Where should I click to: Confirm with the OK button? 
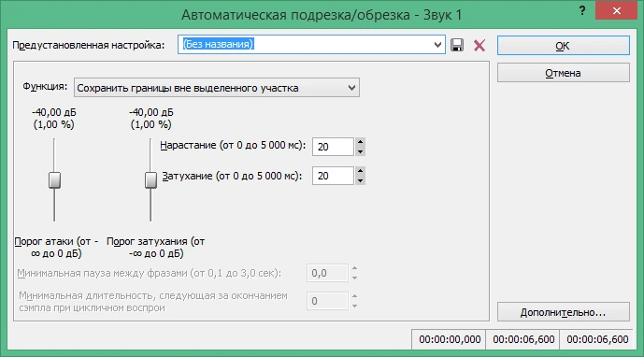(563, 46)
